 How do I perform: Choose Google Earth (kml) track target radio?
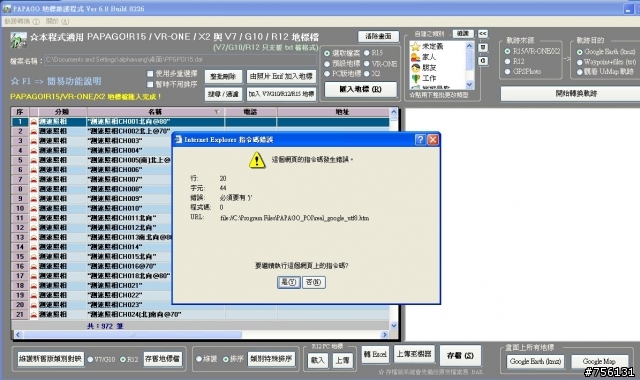pos(579,52)
